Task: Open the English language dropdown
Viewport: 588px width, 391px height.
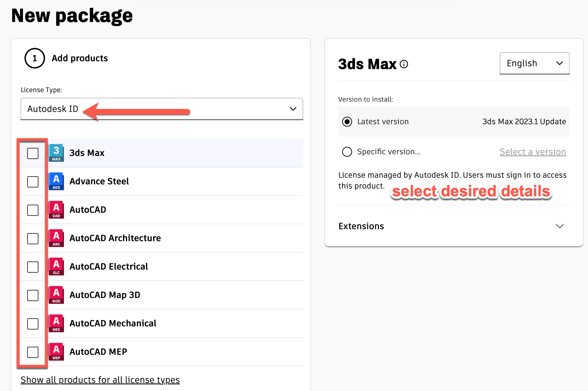Action: [x=535, y=63]
